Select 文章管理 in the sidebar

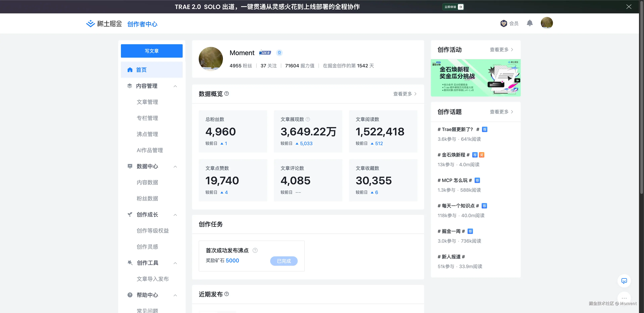(x=147, y=102)
